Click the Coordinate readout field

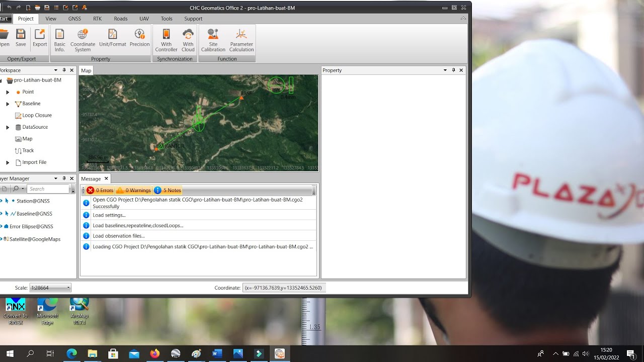284,288
